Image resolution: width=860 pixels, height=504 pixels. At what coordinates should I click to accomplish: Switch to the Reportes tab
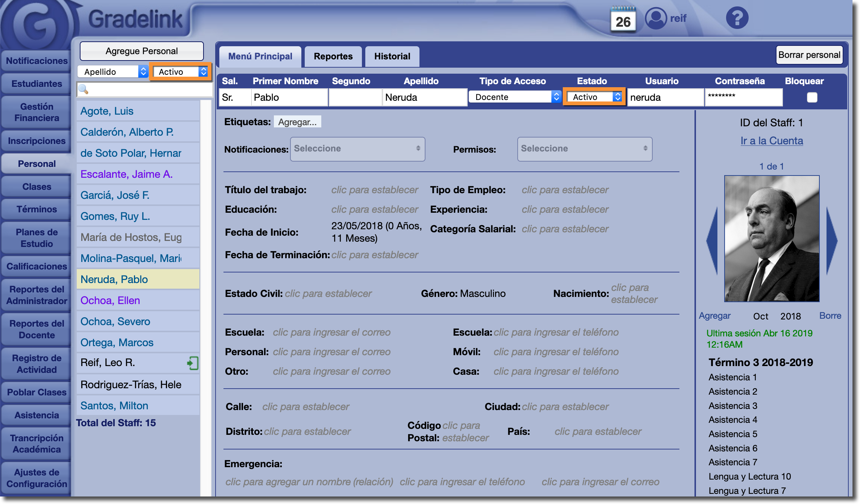(x=333, y=56)
